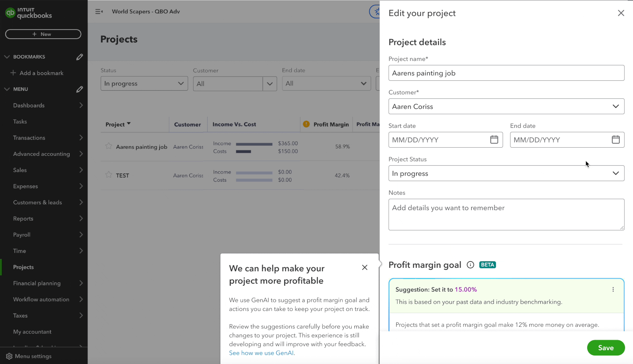Click the 58.9% profit margin cell
Screen dimensions: 633x364
pyautogui.click(x=342, y=147)
